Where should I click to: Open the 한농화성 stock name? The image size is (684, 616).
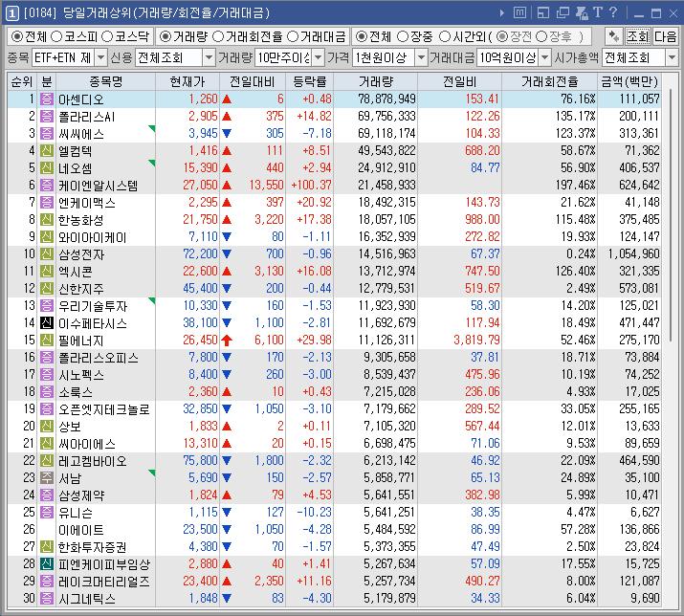pyautogui.click(x=81, y=220)
